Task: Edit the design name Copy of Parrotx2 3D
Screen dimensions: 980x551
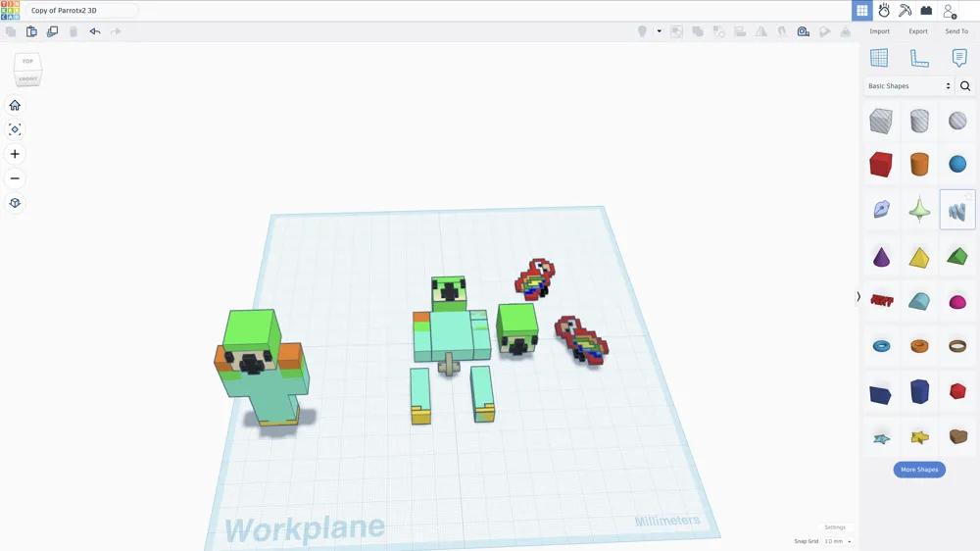Action: coord(81,11)
